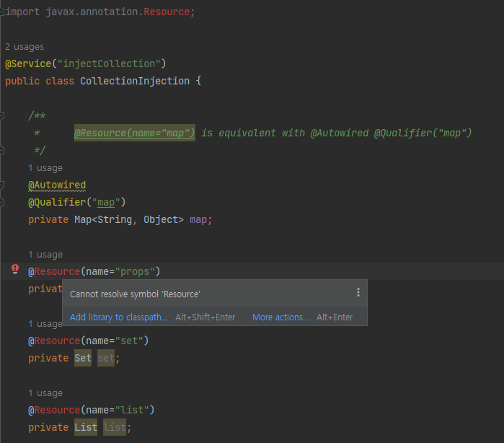Image resolution: width=504 pixels, height=443 pixels.
Task: Click 'Add library to classpath...' link
Action: click(x=118, y=317)
